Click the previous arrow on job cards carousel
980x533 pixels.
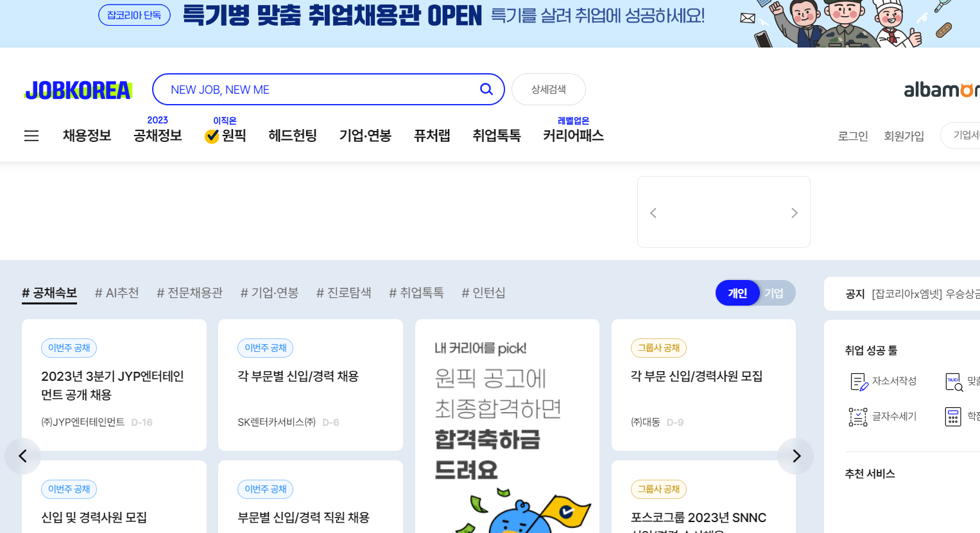[x=22, y=456]
